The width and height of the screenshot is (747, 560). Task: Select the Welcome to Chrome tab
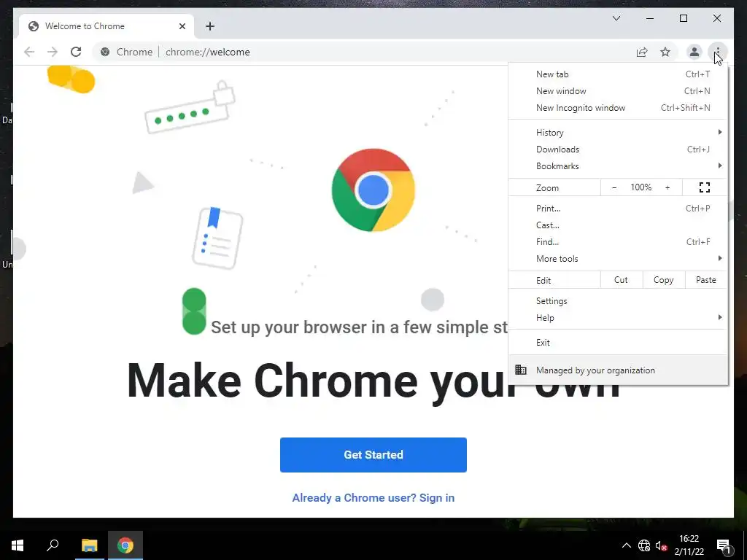107,26
